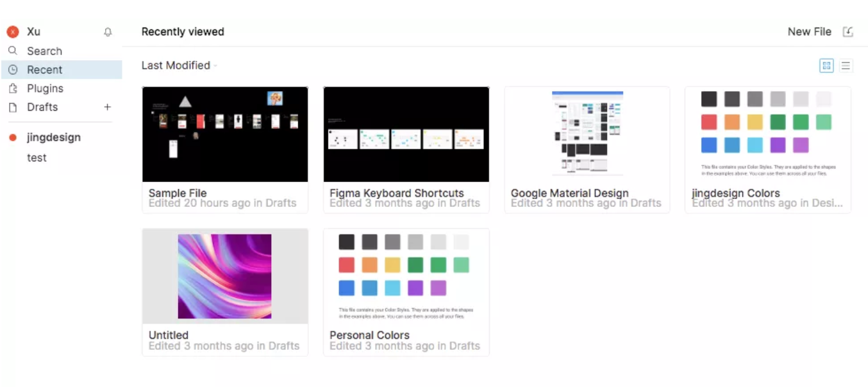Image resolution: width=868 pixels, height=387 pixels.
Task: Click the import file icon beside New File
Action: [847, 31]
